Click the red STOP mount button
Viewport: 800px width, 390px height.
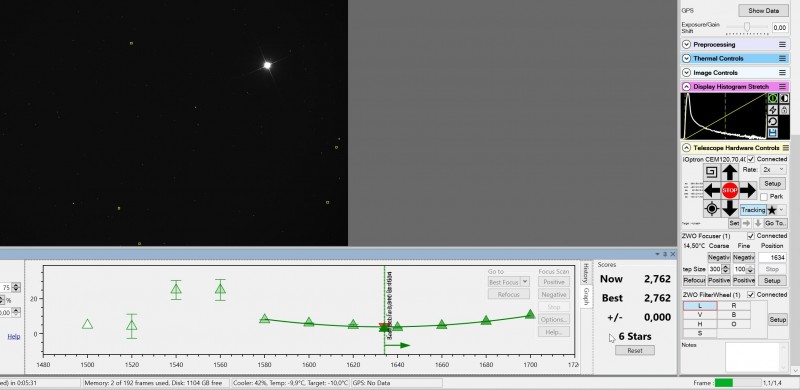(730, 190)
